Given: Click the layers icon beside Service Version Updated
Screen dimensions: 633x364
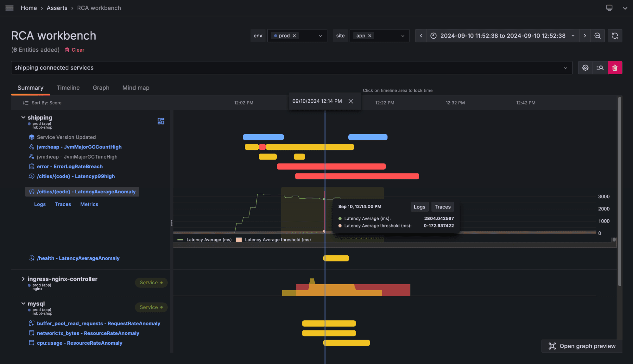Looking at the screenshot, I should [31, 137].
